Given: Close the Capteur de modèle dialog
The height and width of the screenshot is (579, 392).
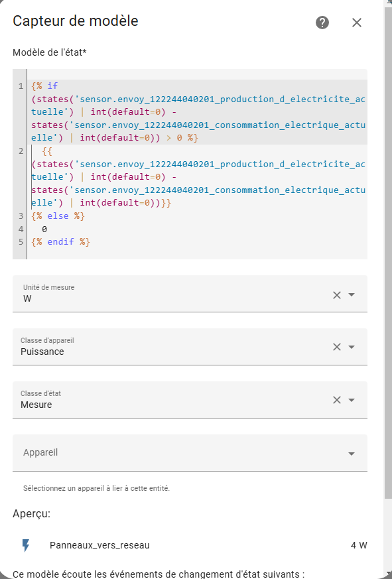Looking at the screenshot, I should pyautogui.click(x=357, y=23).
